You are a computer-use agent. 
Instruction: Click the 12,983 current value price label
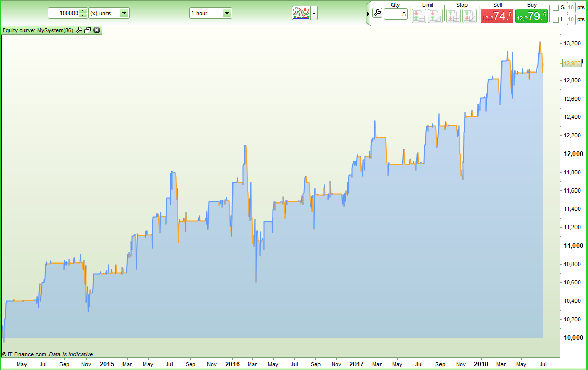coord(572,64)
